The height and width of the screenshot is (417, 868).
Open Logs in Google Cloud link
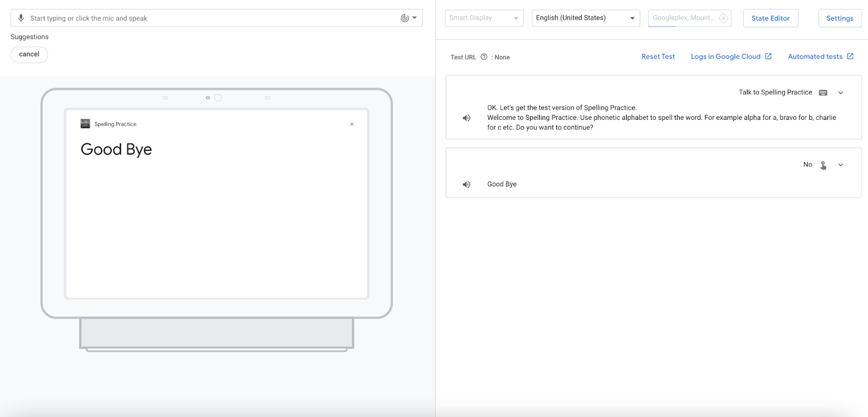coord(731,56)
